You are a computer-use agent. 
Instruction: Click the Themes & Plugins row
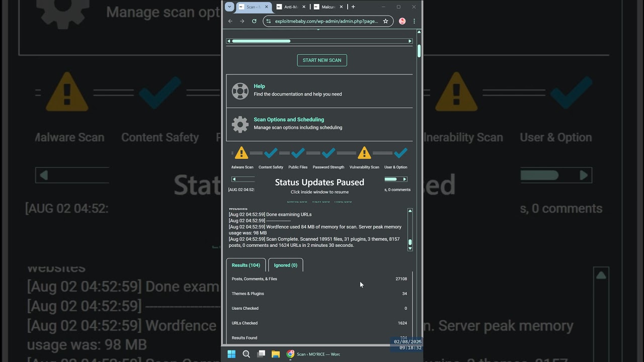click(319, 294)
